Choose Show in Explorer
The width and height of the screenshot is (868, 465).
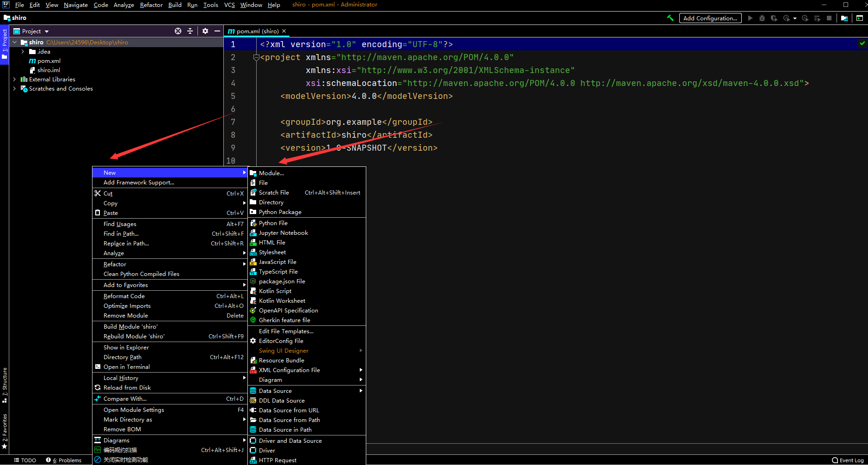point(170,347)
